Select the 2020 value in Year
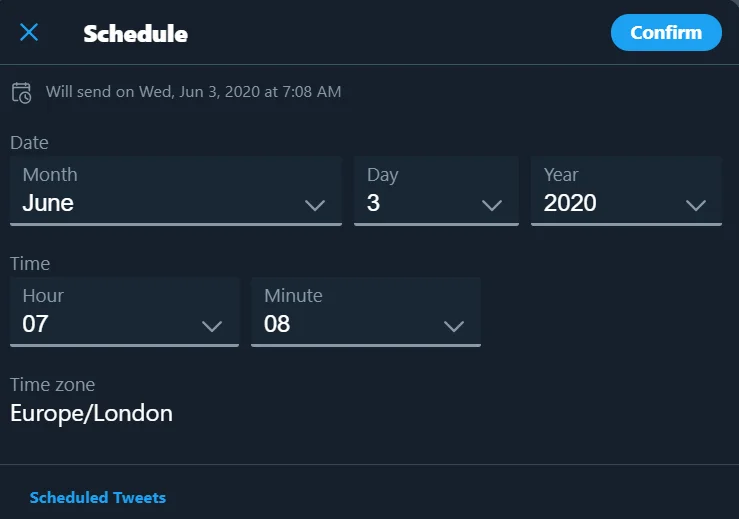Image resolution: width=739 pixels, height=519 pixels. [570, 203]
